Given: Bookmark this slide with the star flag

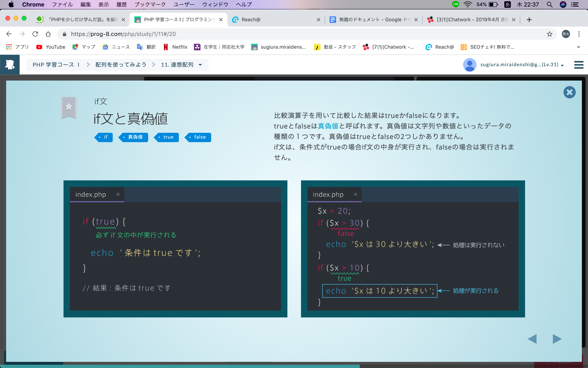Looking at the screenshot, I should [69, 107].
